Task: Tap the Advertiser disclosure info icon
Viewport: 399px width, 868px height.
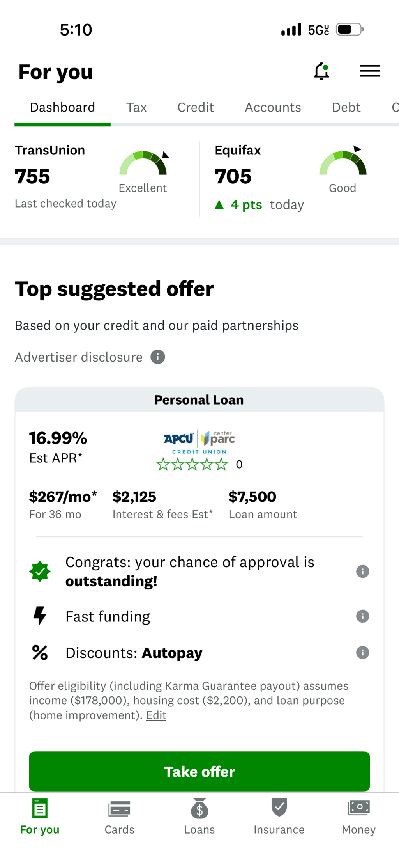Action: (158, 357)
